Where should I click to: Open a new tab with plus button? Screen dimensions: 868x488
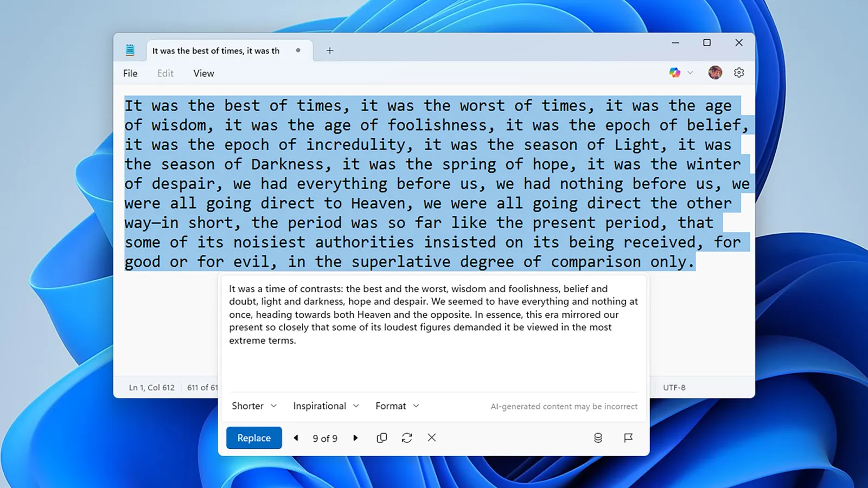coord(330,50)
